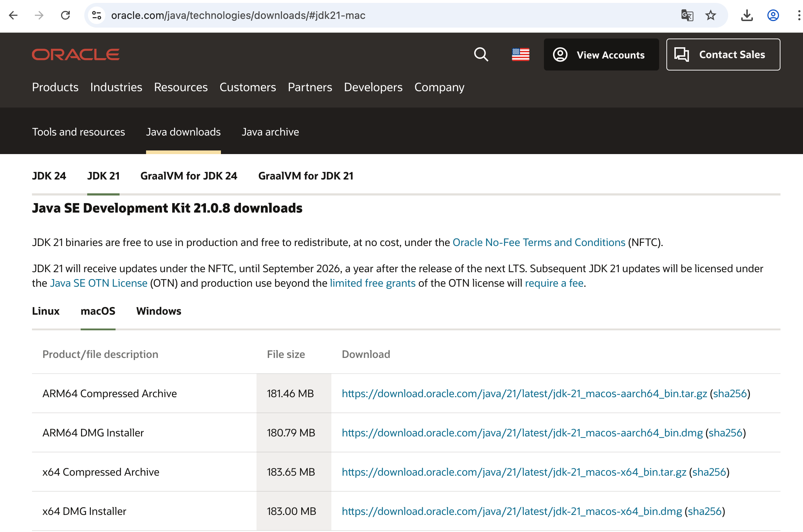Reload the page with refresh icon

coord(65,15)
